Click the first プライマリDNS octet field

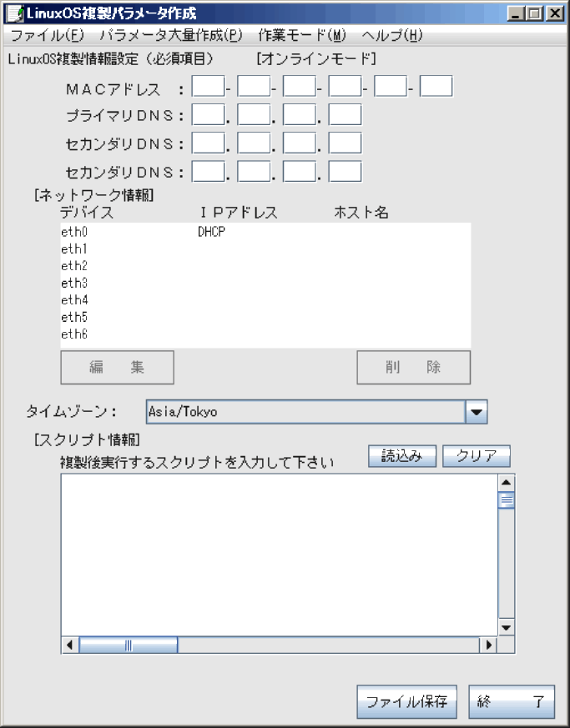pos(208,115)
